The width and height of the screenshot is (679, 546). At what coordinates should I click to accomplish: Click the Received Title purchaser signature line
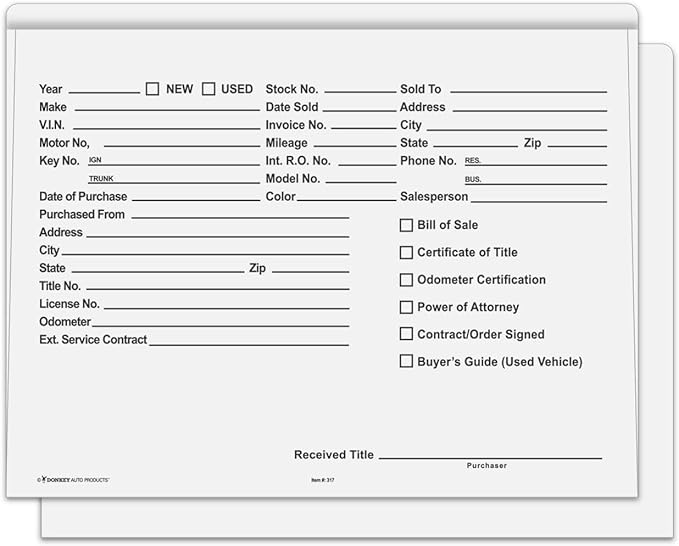click(489, 457)
